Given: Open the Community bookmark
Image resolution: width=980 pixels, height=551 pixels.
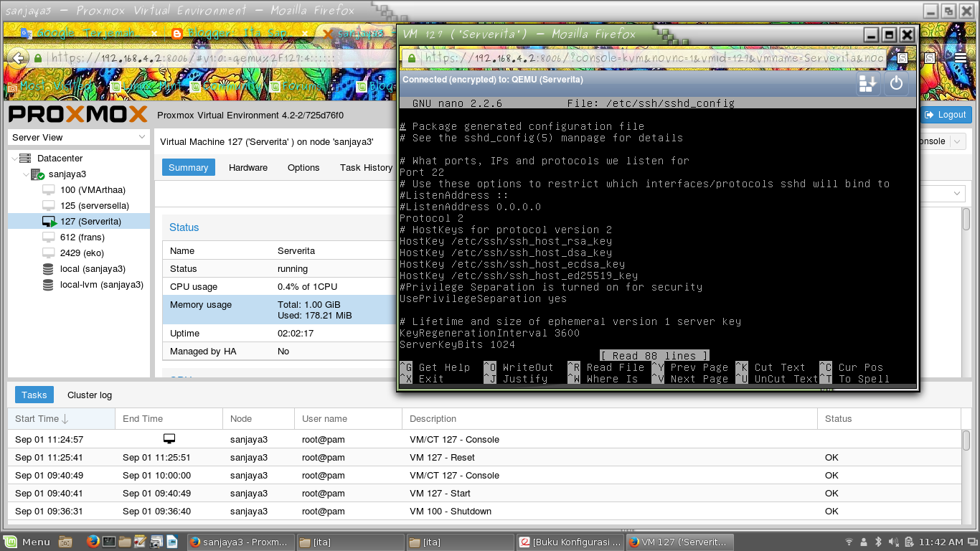Looking at the screenshot, I should 225,86.
